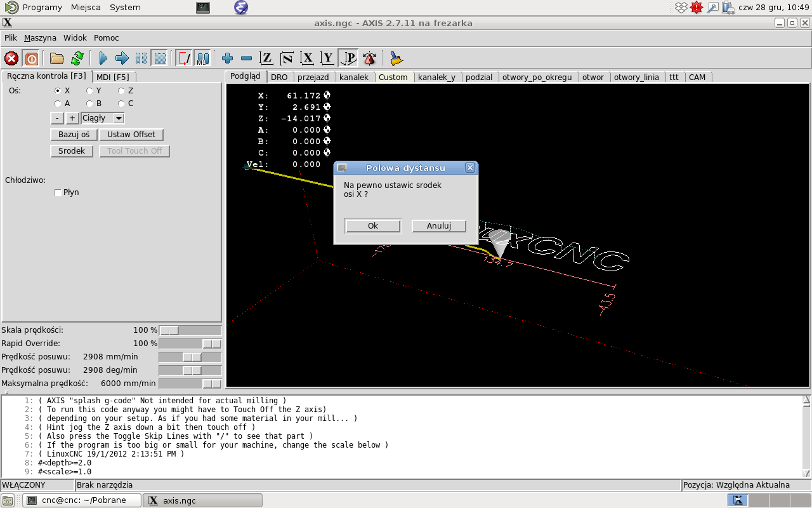Select the Y axis radio button

point(89,91)
